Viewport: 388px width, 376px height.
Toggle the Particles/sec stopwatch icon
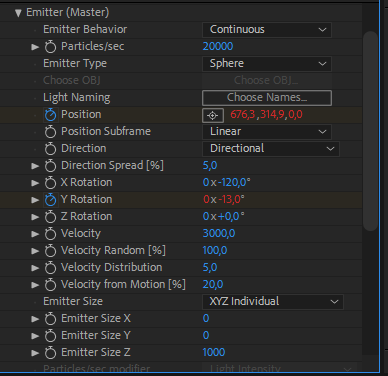pos(50,47)
